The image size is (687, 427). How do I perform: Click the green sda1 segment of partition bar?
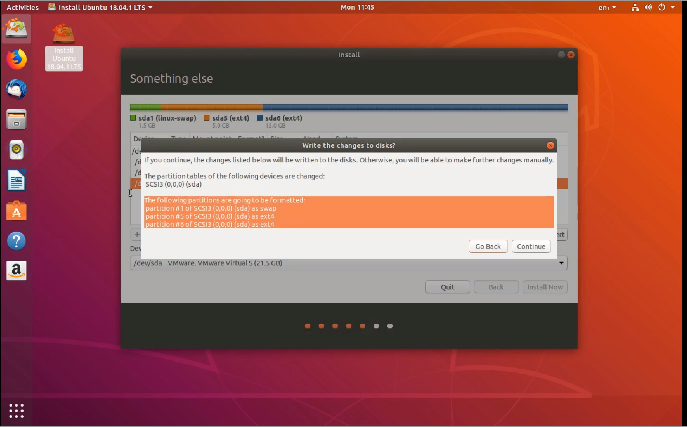145,107
